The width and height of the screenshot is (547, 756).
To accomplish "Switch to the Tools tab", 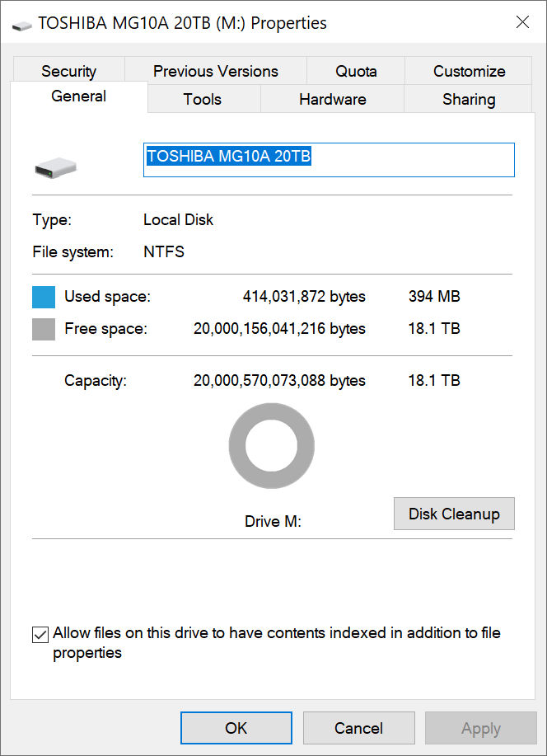I will (x=203, y=100).
